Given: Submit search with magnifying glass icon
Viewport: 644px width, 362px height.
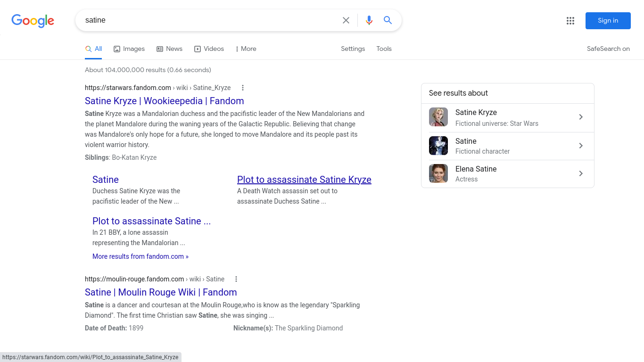Looking at the screenshot, I should (x=388, y=20).
